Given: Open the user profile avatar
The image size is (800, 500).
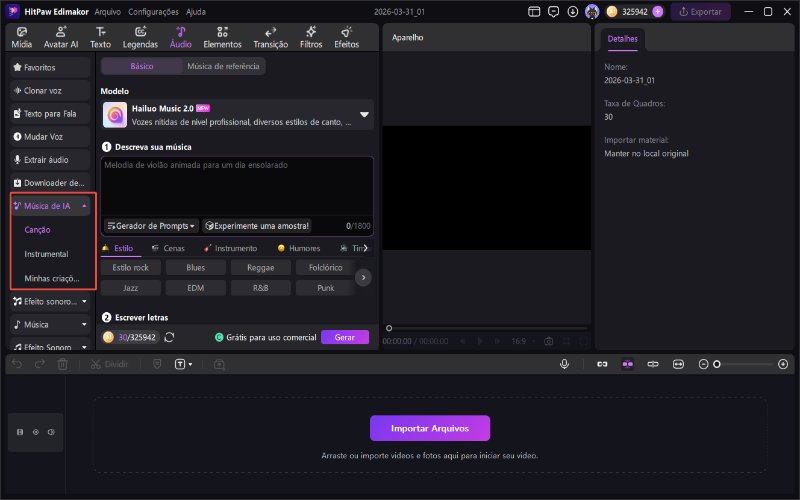Looking at the screenshot, I should (x=591, y=12).
